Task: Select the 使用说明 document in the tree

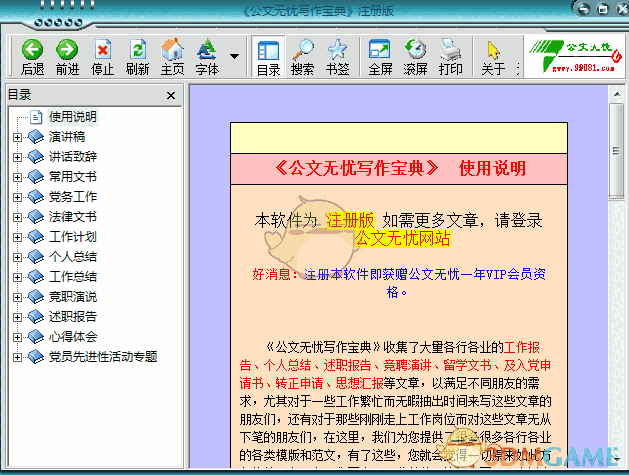Action: [73, 117]
